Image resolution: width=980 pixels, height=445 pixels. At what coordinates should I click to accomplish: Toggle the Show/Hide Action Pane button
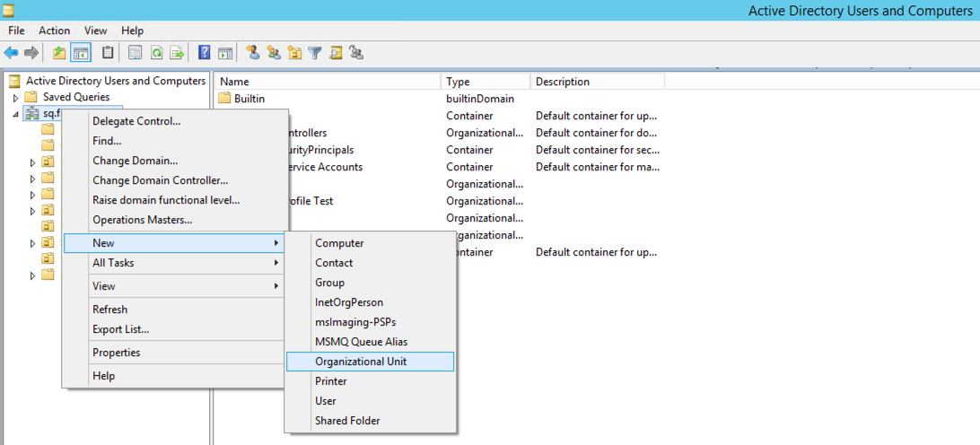(x=225, y=53)
